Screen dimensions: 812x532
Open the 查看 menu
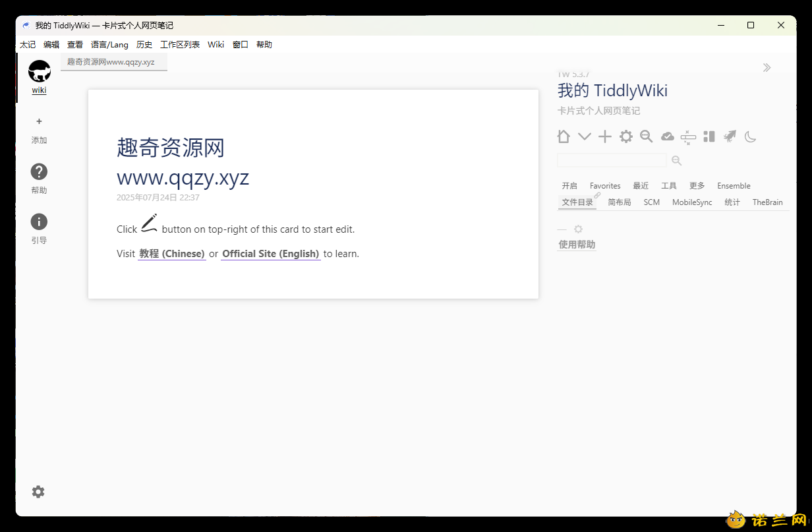click(x=75, y=45)
